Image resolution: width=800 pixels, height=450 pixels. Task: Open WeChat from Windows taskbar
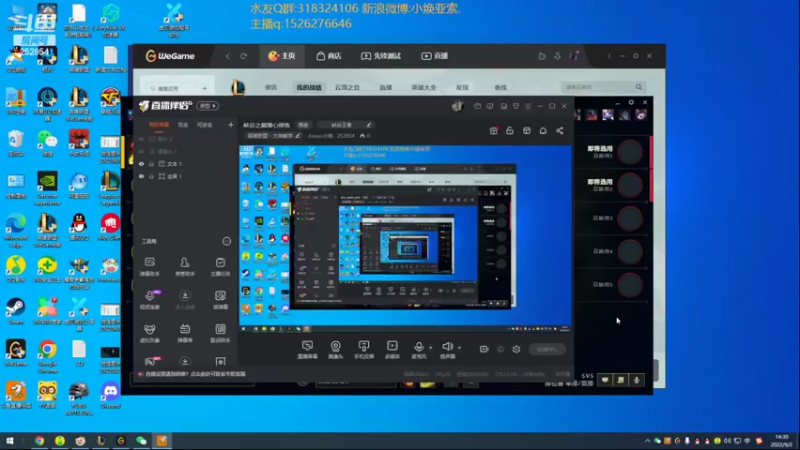click(141, 440)
